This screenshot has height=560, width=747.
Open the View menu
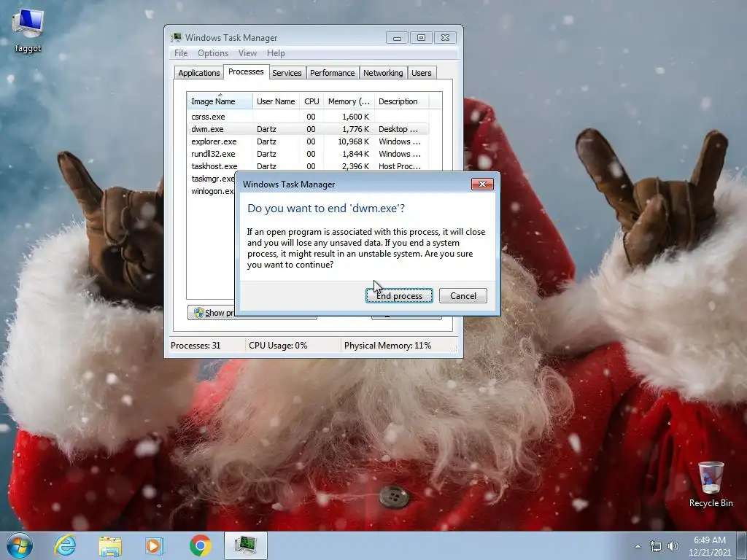(247, 52)
